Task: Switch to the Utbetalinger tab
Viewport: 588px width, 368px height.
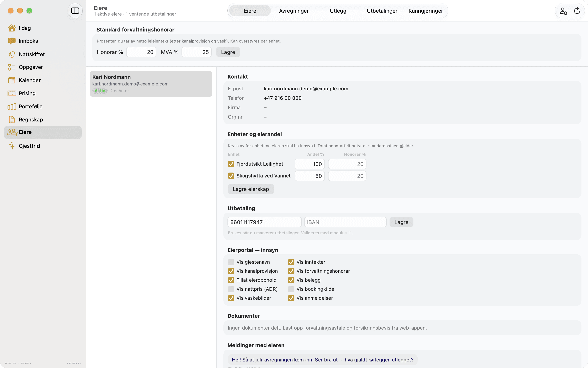Action: coord(382,11)
